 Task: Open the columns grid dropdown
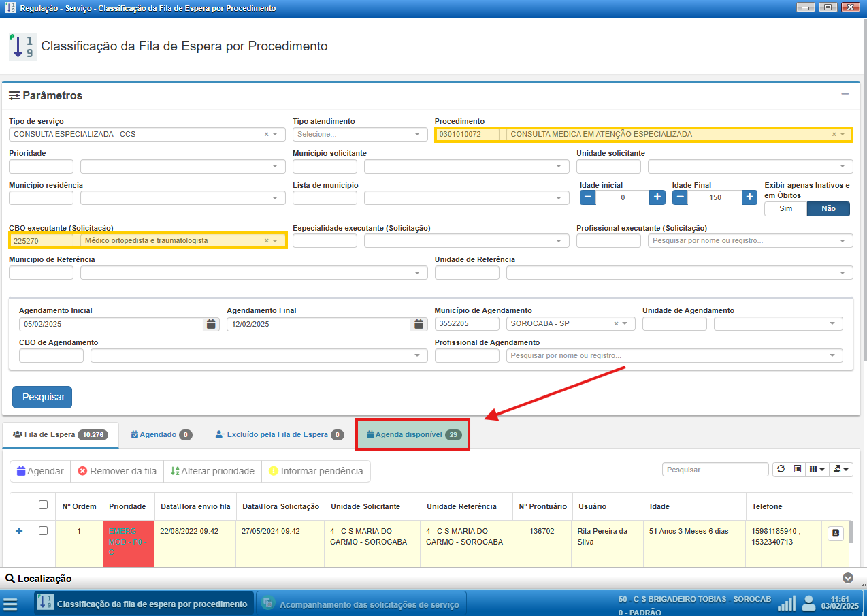817,469
